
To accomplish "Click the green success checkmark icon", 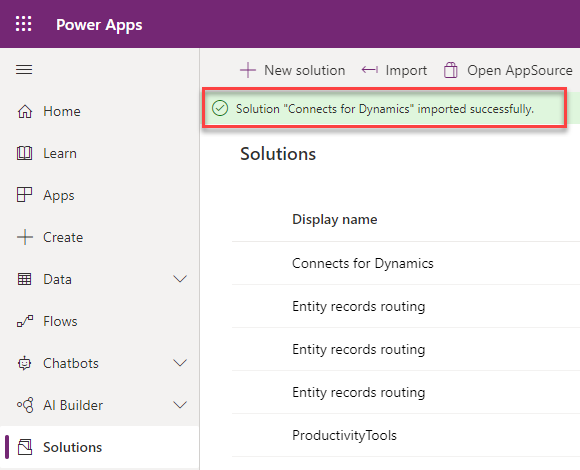I will [x=220, y=109].
